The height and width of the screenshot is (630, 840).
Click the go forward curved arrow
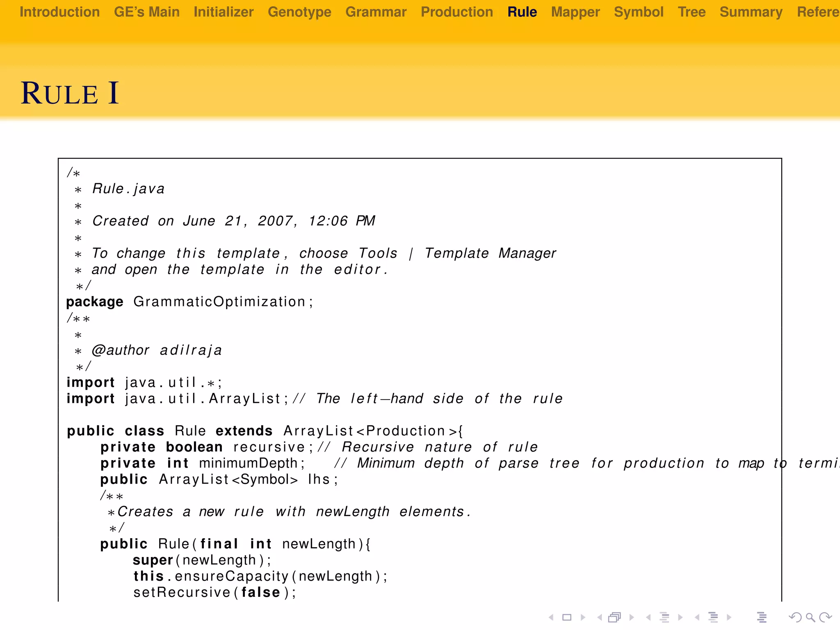tap(825, 617)
